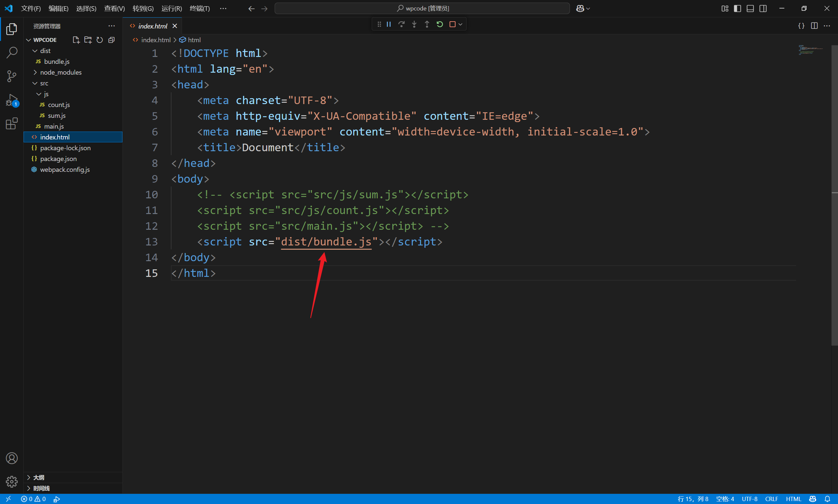Toggle the Primary Side Bar visibility

(737, 8)
